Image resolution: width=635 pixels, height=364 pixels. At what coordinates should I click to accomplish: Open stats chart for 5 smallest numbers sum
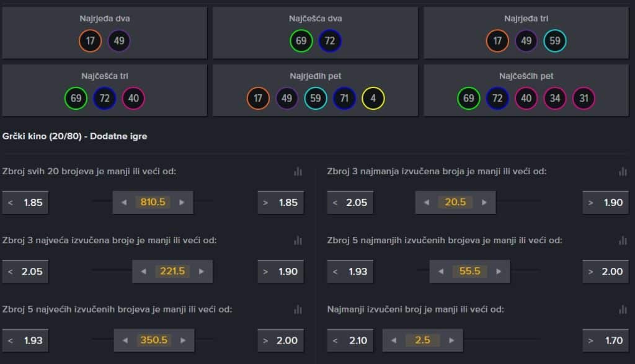[x=623, y=240]
